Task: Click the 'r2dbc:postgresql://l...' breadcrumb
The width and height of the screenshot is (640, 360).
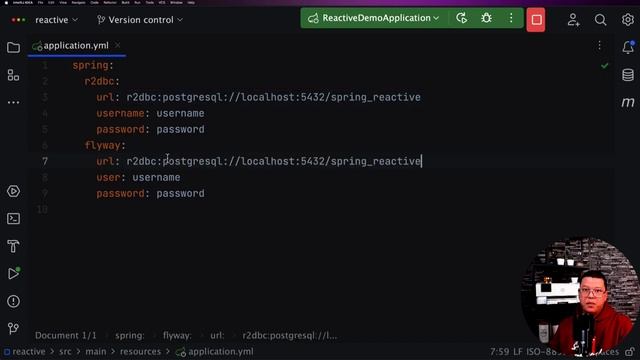Action: 290,336
